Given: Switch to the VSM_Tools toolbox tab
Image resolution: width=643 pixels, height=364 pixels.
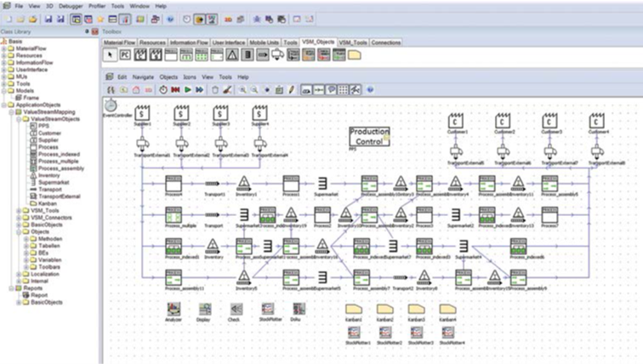Looking at the screenshot, I should tap(353, 43).
